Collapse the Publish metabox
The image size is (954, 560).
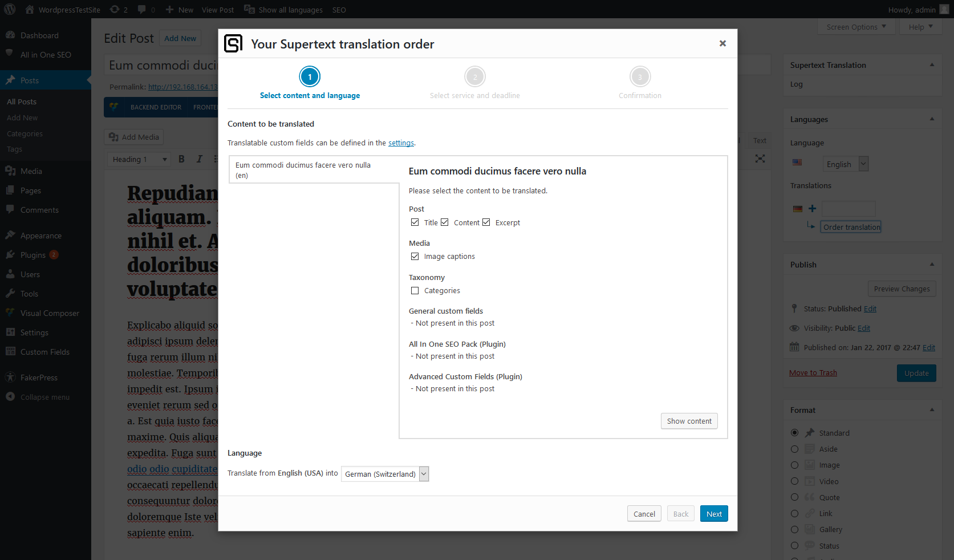pos(932,265)
